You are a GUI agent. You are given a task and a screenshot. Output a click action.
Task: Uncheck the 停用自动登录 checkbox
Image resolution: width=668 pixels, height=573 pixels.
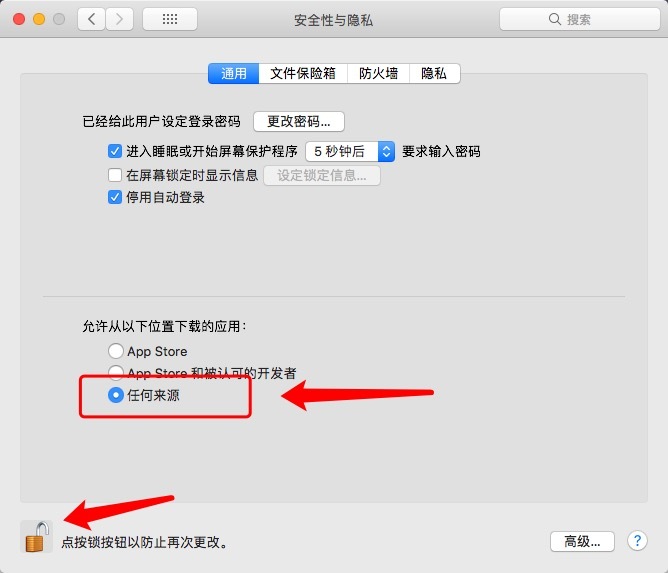(115, 197)
